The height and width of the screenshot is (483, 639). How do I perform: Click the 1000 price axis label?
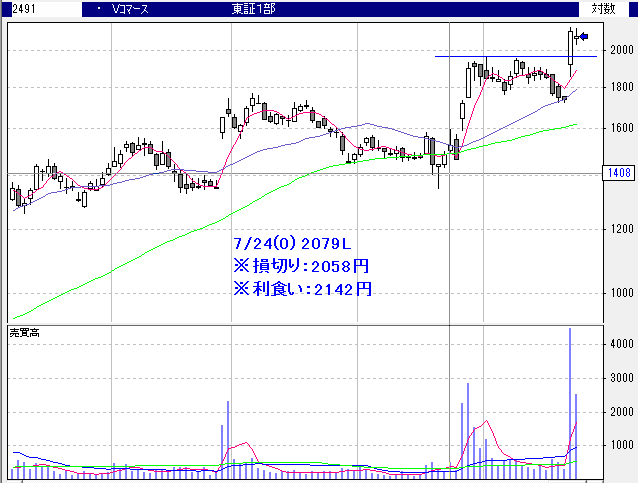coord(621,293)
